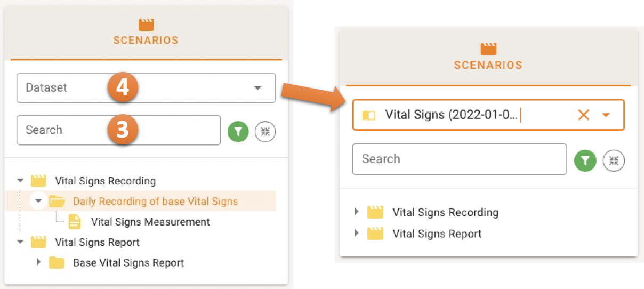Collapse Daily Recording of base Vital Signs
The height and width of the screenshot is (289, 644).
(38, 201)
